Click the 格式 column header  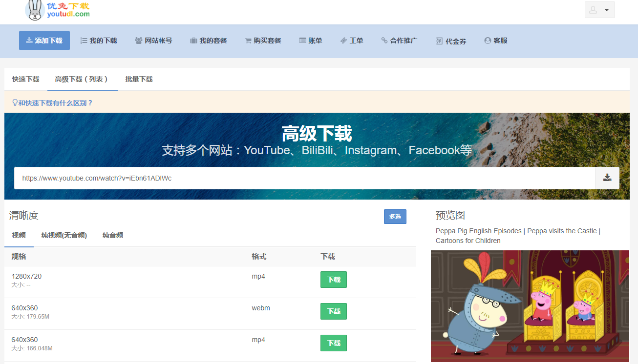(259, 257)
